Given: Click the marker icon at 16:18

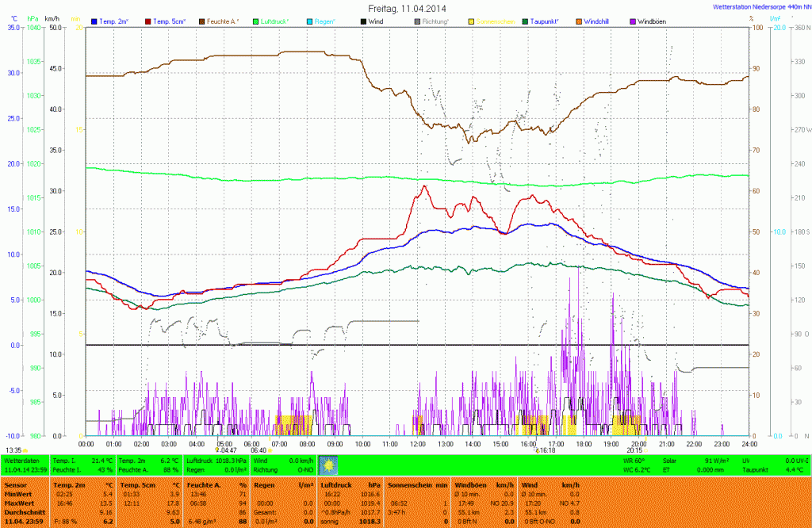Looking at the screenshot, I should click(537, 450).
